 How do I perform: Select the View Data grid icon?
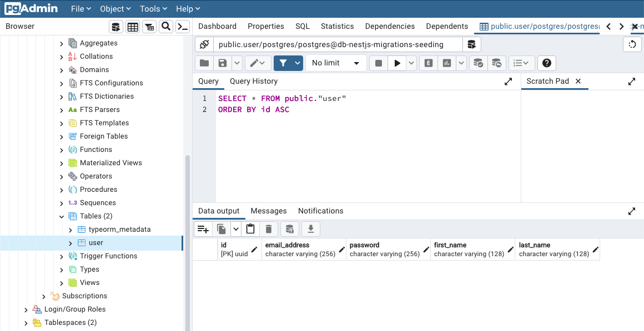click(132, 26)
